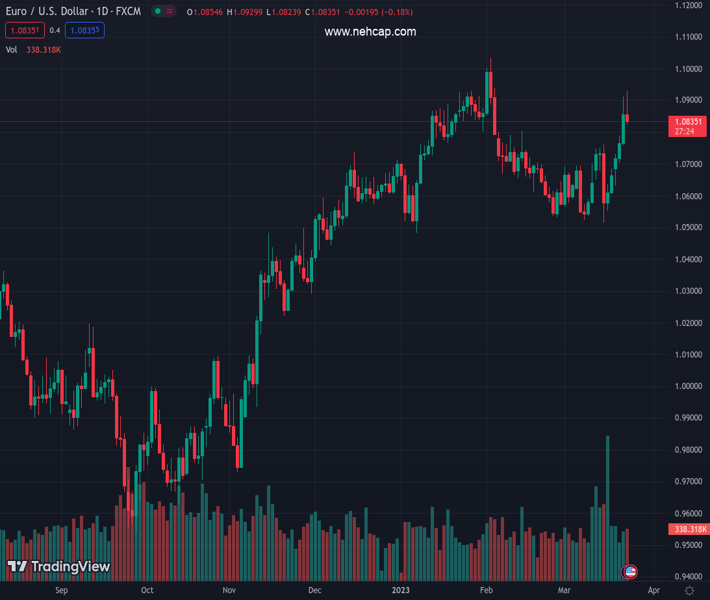Screen dimensions: 710x600
Task: Click the pink data-mode indicator icon
Action: point(169,12)
